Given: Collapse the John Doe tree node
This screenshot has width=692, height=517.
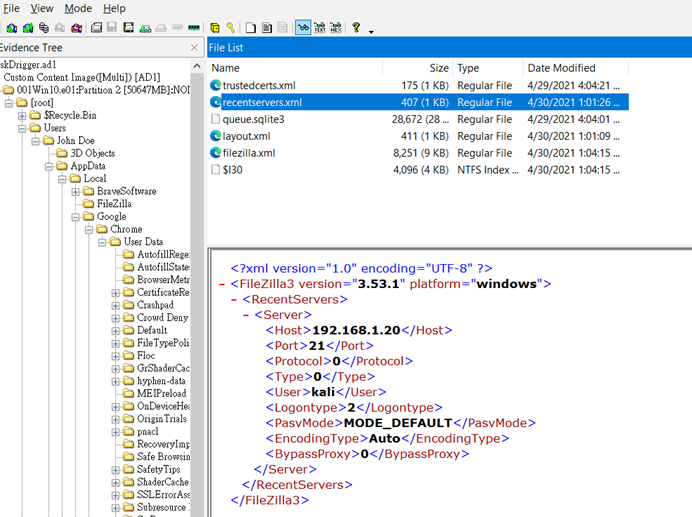Looking at the screenshot, I should [x=35, y=141].
